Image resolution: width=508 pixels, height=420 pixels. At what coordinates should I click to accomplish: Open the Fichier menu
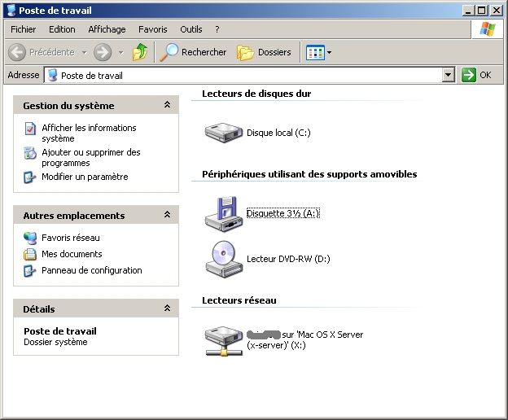coord(23,29)
